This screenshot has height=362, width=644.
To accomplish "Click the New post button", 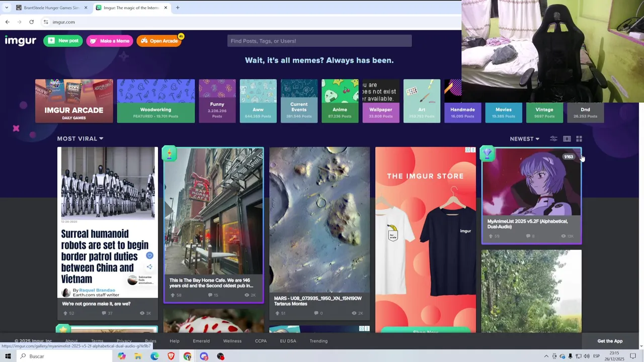I will pyautogui.click(x=63, y=41).
